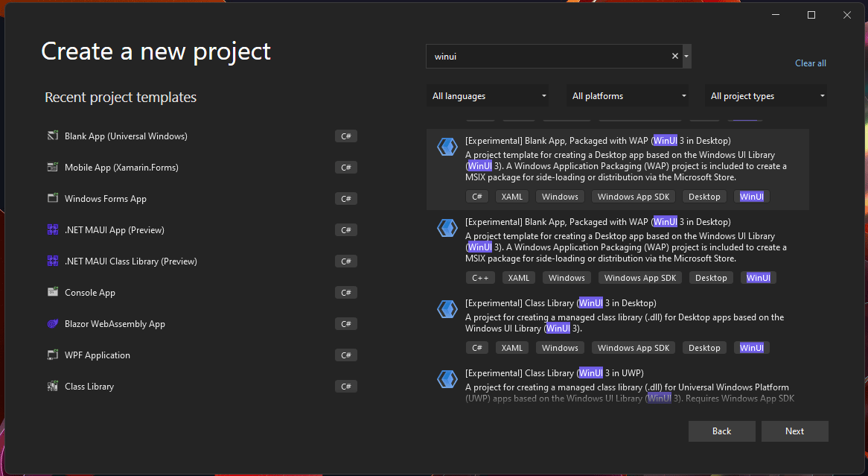Click the icon of the C# Blank App WAP template
The image size is (868, 476).
(x=447, y=147)
